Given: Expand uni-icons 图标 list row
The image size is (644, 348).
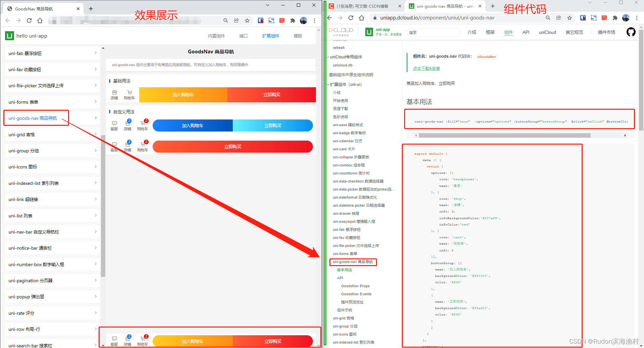Looking at the screenshot, I should [x=53, y=166].
